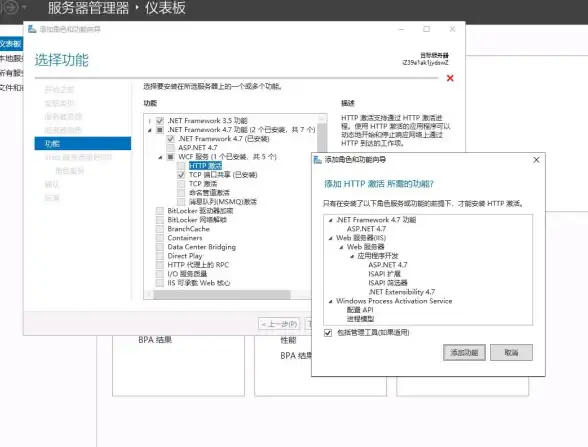Select ISAPI 扩展 in the dialog list
The image size is (588, 447).
(x=384, y=274)
